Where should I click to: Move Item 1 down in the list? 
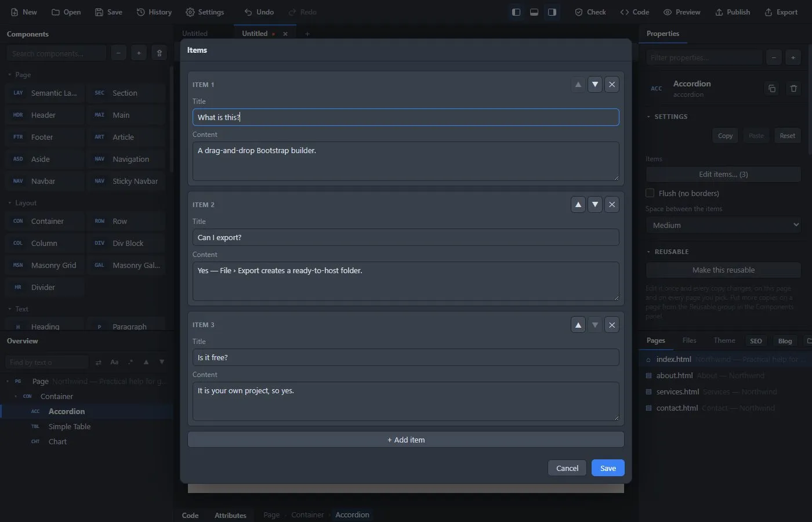(x=594, y=85)
